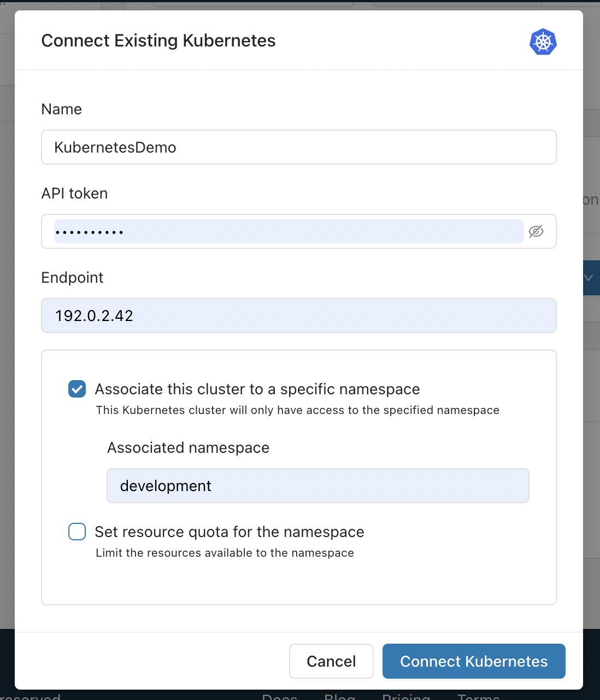Click the Endpoint label
This screenshot has width=600, height=700.
point(73,278)
